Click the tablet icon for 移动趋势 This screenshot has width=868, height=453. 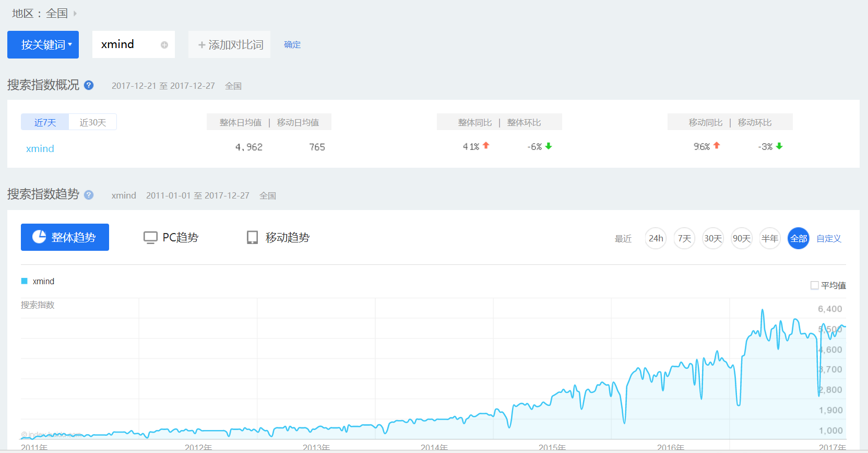click(252, 238)
